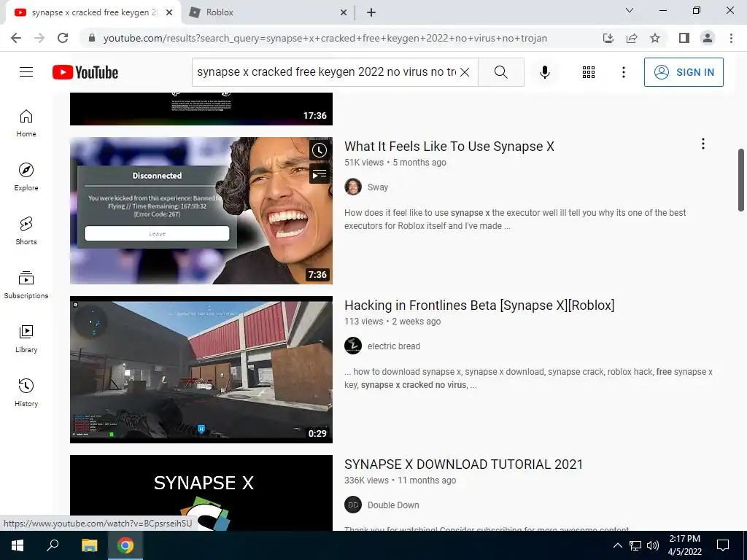Click the SIGN IN button
747x560 pixels.
[683, 72]
